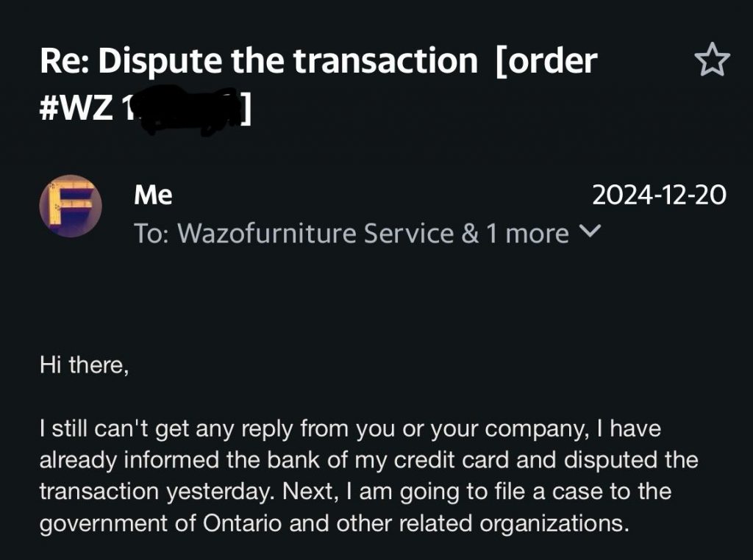Click the "To:" label in the header
This screenshot has height=560, width=753.
coord(152,234)
